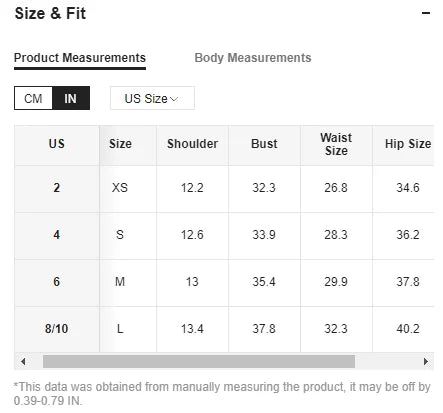Screen dimensions: 443x413
Task: Click the left scroll arrow of the table
Action: pyautogui.click(x=23, y=361)
